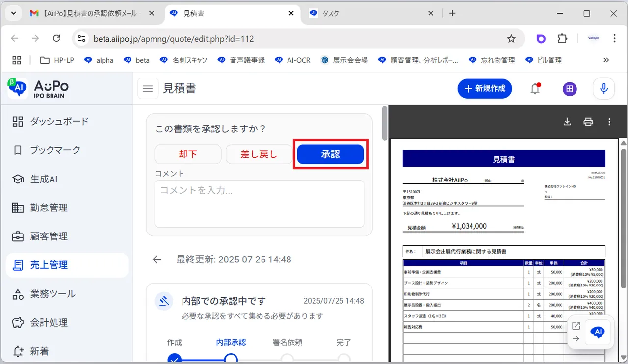The image size is (628, 364).
Task: Open 生成AI in the sidebar
Action: coord(67,179)
